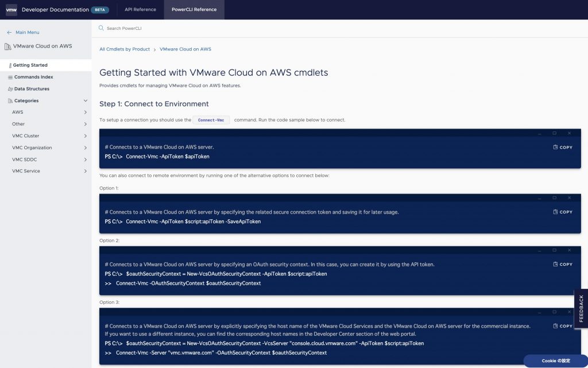This screenshot has height=368, width=588.
Task: Click the Categories book icon
Action: tap(10, 101)
